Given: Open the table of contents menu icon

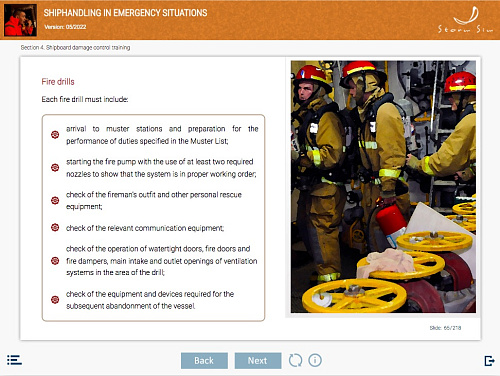Looking at the screenshot, I should tap(14, 360).
